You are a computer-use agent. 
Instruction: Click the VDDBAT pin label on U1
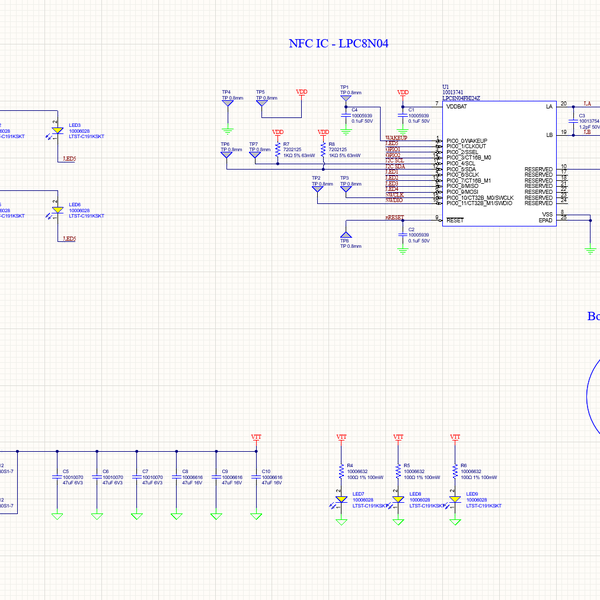[x=457, y=107]
